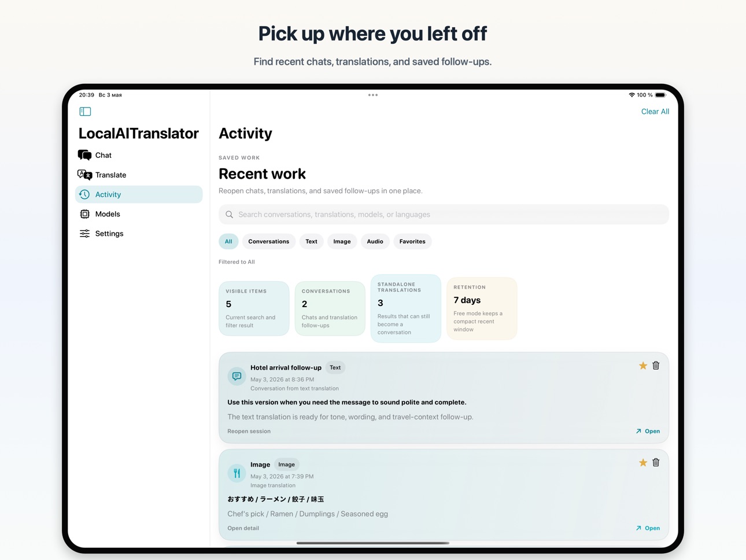The width and height of the screenshot is (746, 560).
Task: Click the LocalAITranslator app title
Action: [139, 134]
